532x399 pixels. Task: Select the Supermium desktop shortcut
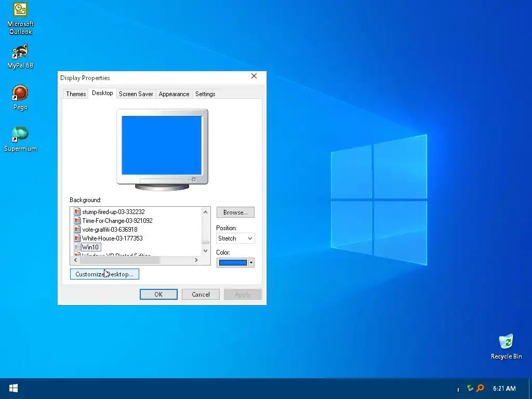[20, 139]
